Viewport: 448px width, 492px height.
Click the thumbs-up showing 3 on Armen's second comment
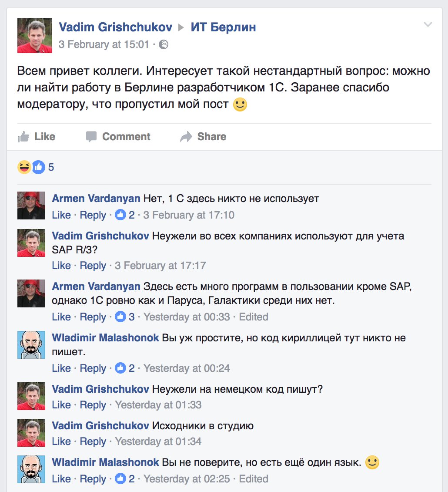pos(120,317)
